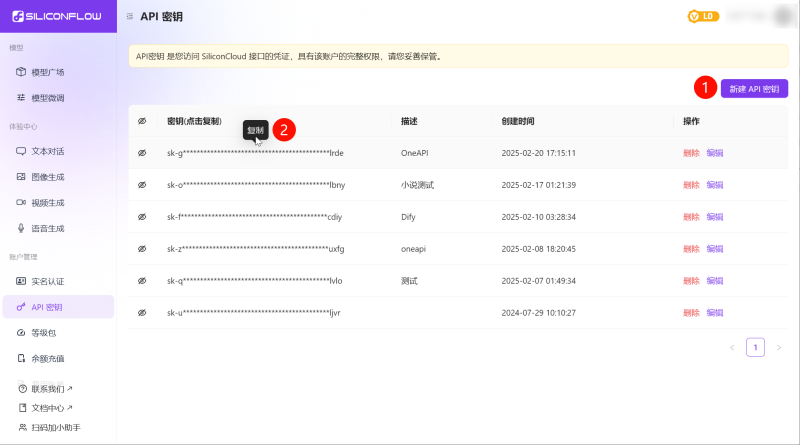Go to 图像生成 page

[x=47, y=177]
